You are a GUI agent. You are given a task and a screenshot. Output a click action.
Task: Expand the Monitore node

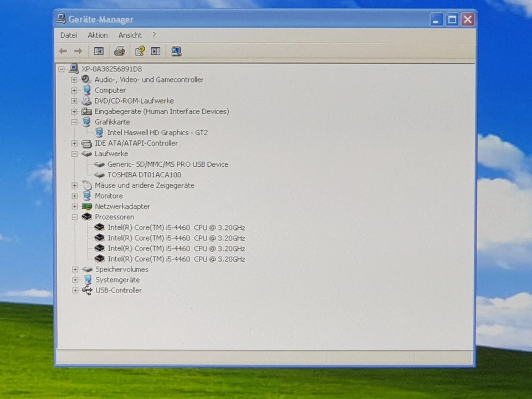click(x=75, y=196)
